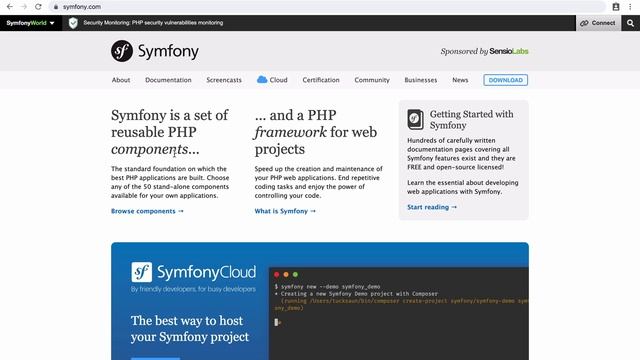Click the Connect button
The height and width of the screenshot is (360, 640).
(x=598, y=23)
